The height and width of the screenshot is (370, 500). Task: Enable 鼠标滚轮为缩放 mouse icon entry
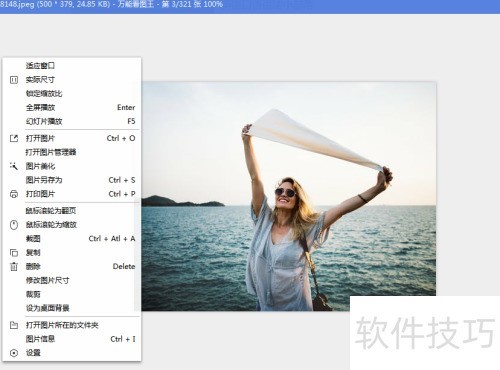[71, 225]
